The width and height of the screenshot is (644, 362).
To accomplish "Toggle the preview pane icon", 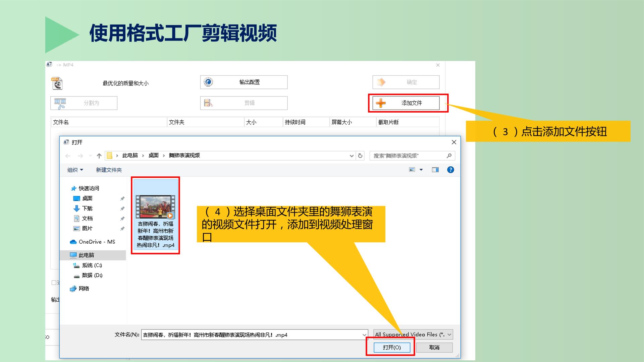I will click(x=435, y=170).
